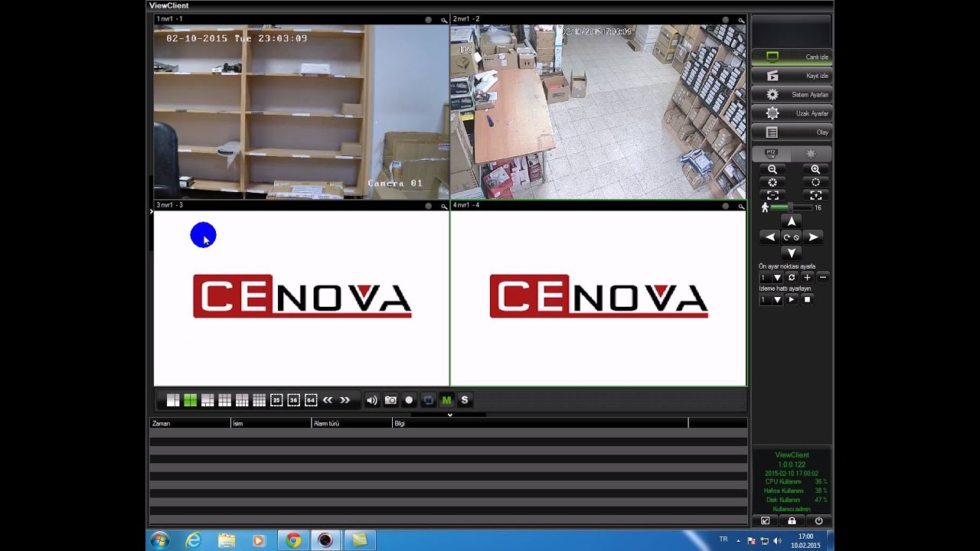Start the cruise track play button

(x=792, y=300)
